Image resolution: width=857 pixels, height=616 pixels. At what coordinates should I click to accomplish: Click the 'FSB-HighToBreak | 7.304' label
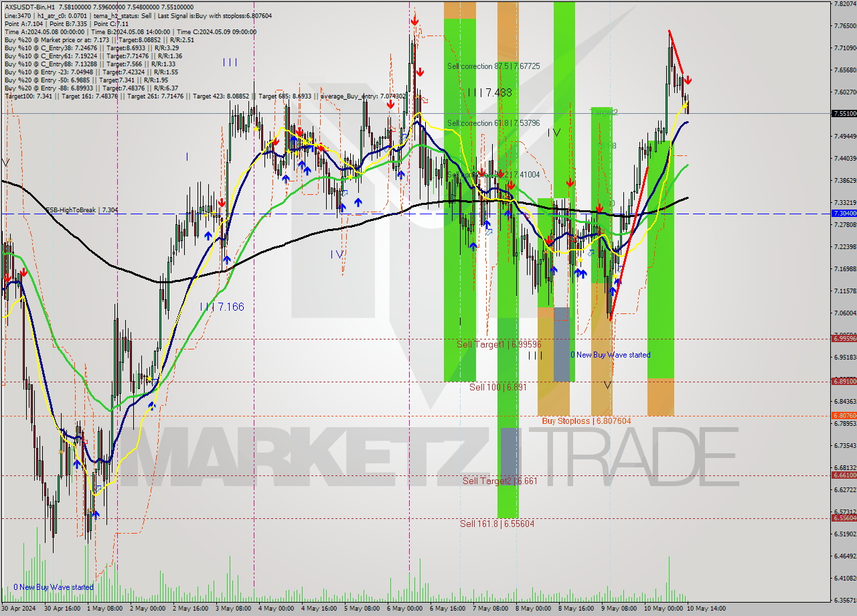click(82, 210)
